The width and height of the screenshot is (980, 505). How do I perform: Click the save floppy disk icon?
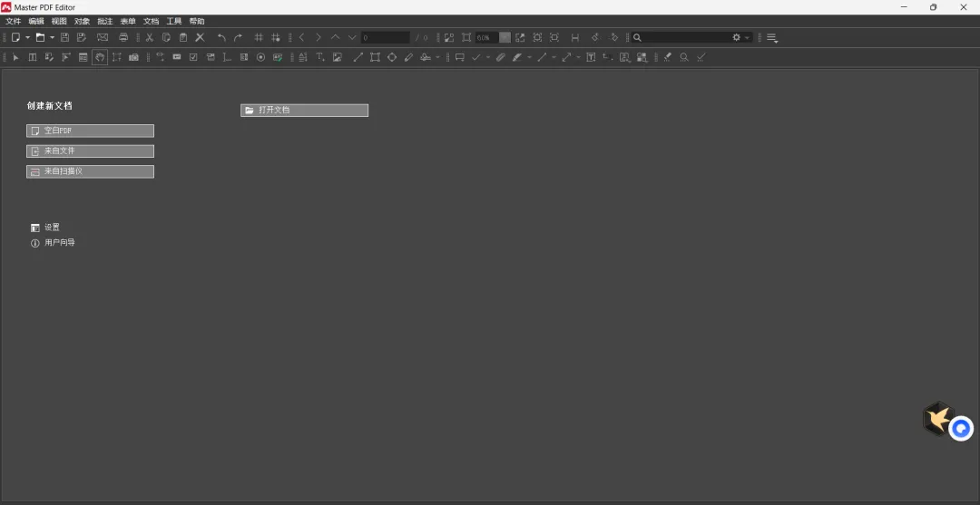[x=64, y=37]
